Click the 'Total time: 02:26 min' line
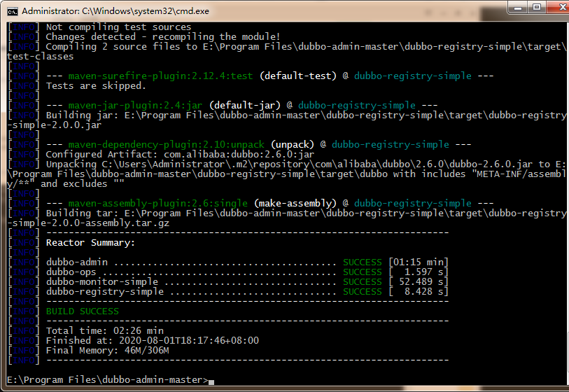569x392 pixels. click(x=105, y=331)
